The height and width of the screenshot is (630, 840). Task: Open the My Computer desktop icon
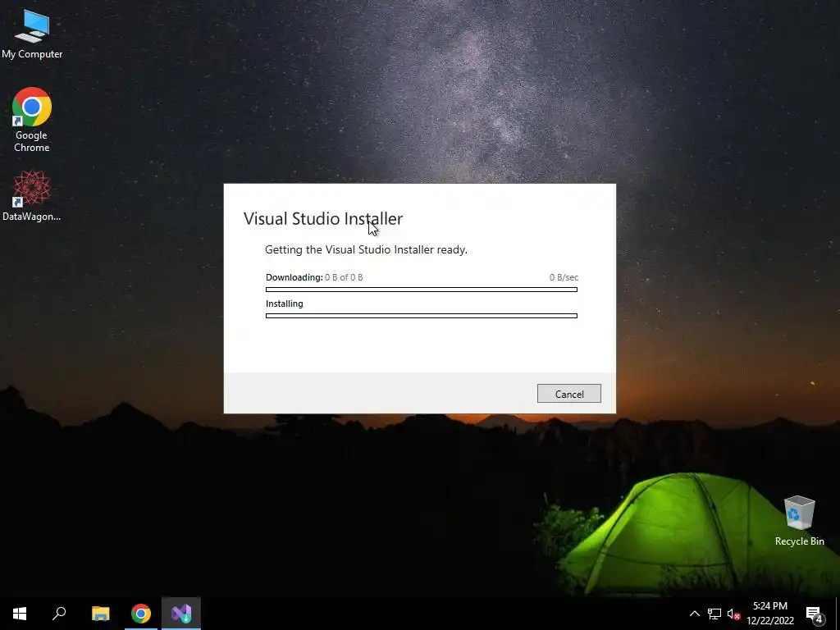click(x=32, y=34)
